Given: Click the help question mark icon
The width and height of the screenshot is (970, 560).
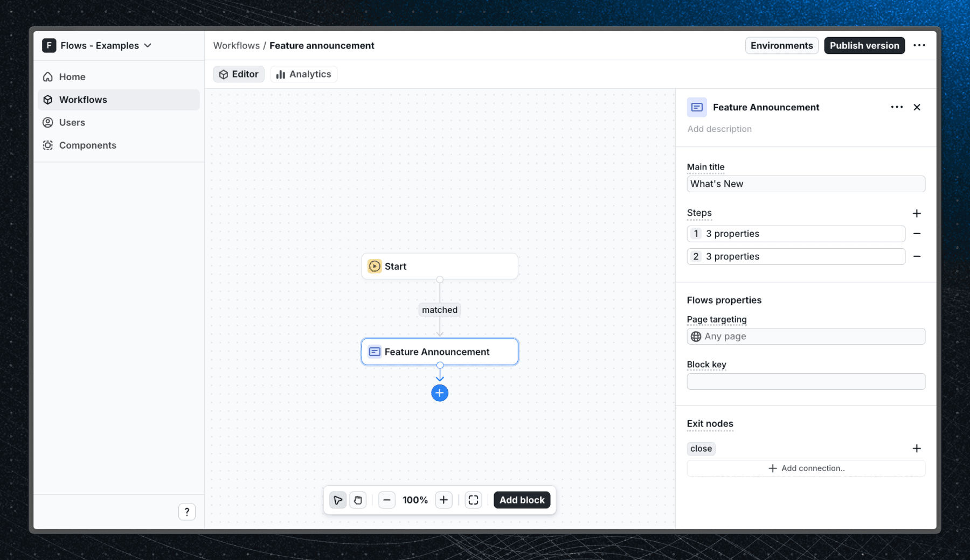Looking at the screenshot, I should (187, 512).
